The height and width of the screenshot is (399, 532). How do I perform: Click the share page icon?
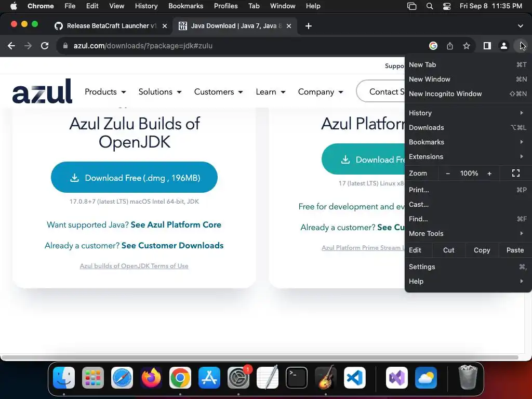coord(450,46)
